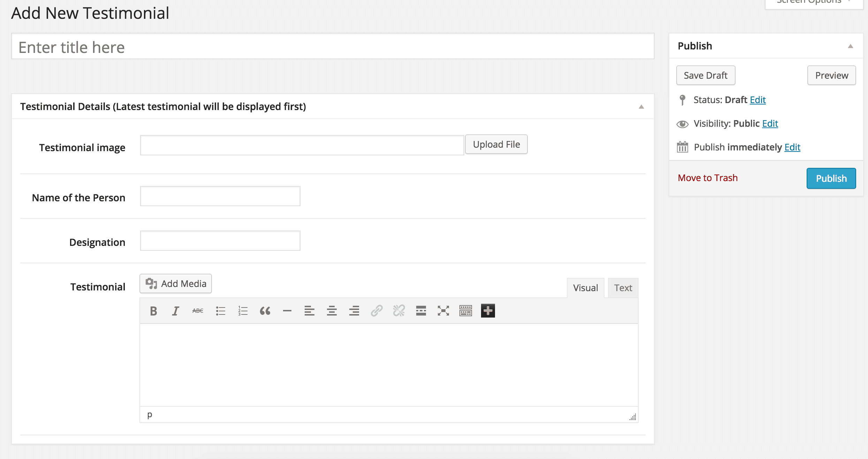Click the strikethrough ABC icon

coord(198,311)
